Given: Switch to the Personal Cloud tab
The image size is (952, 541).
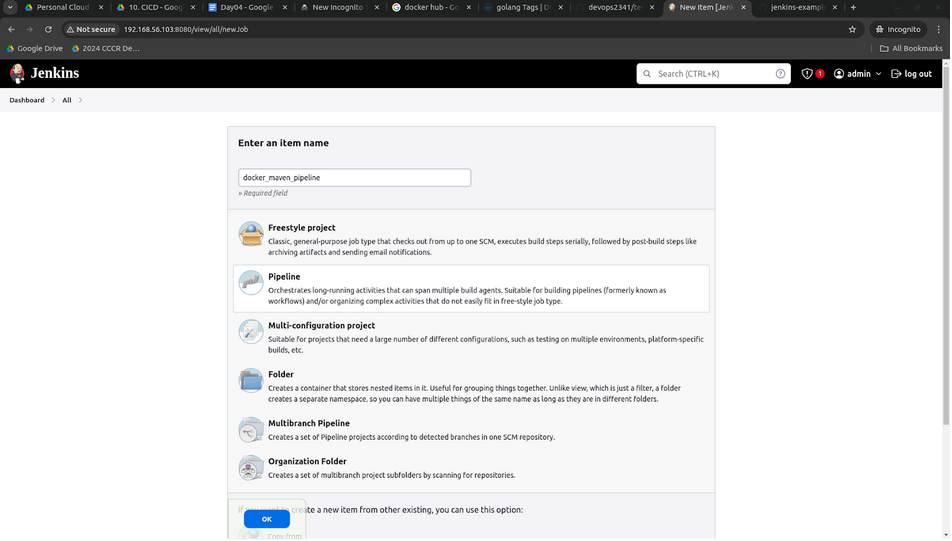Looking at the screenshot, I should pos(63,7).
